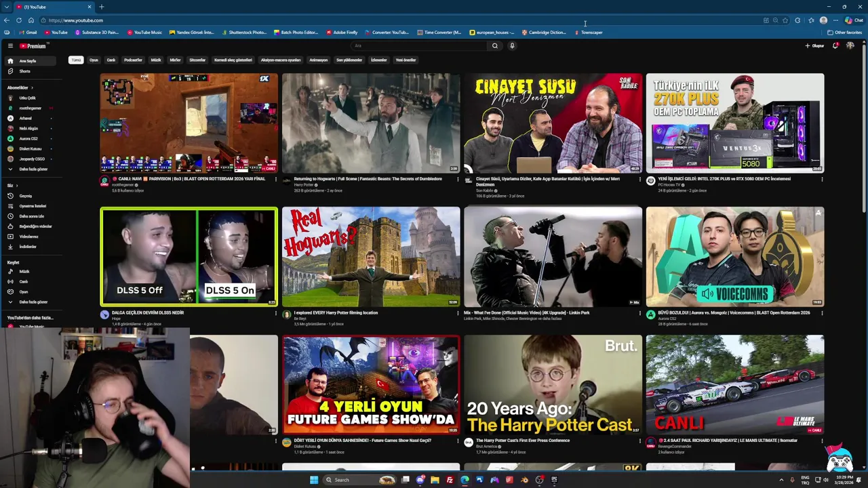Image resolution: width=868 pixels, height=488 pixels.
Task: Open more options for Cinayet Süsü video
Action: point(639,180)
